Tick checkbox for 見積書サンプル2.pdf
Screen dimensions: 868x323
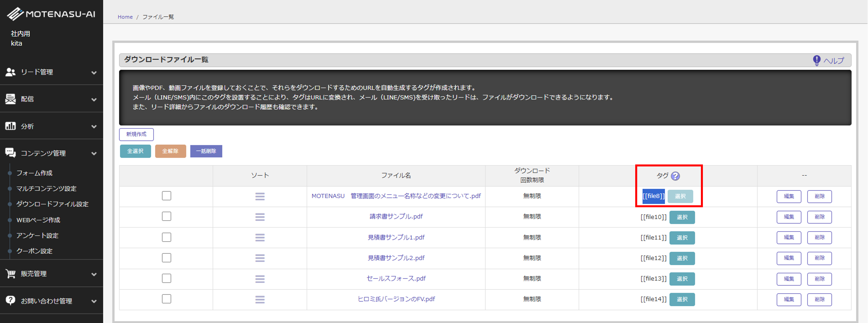tap(166, 258)
